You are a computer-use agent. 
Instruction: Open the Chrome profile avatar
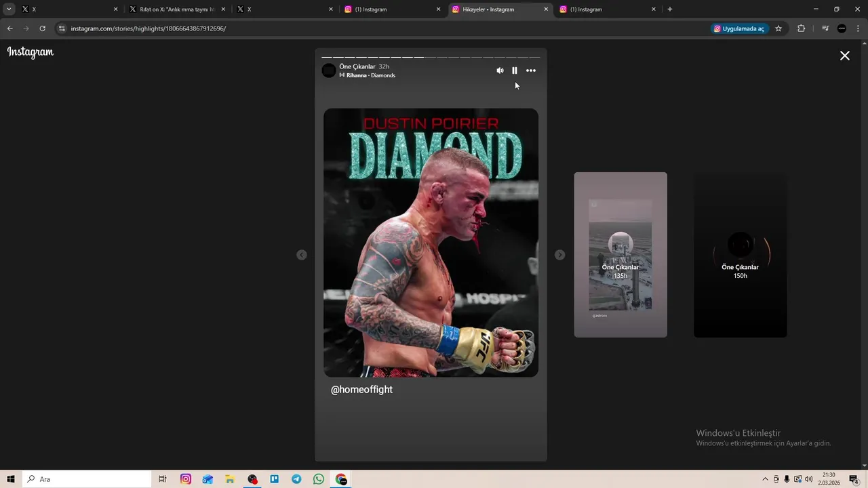pos(842,28)
